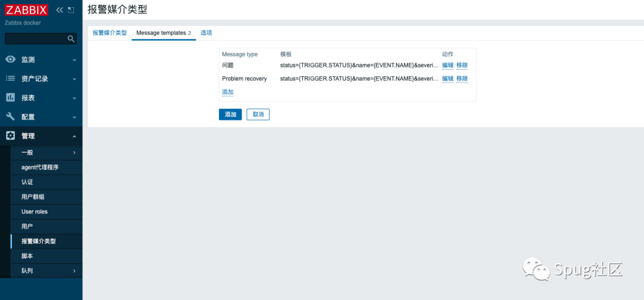Switch to the 报警媒介类型 tab
Viewport: 644px width, 300px height.
point(110,33)
